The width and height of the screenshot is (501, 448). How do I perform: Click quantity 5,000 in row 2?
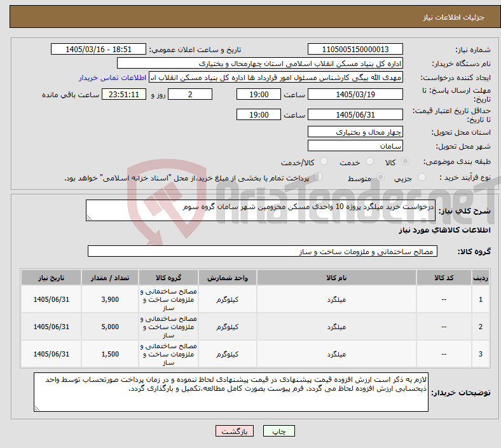click(110, 327)
